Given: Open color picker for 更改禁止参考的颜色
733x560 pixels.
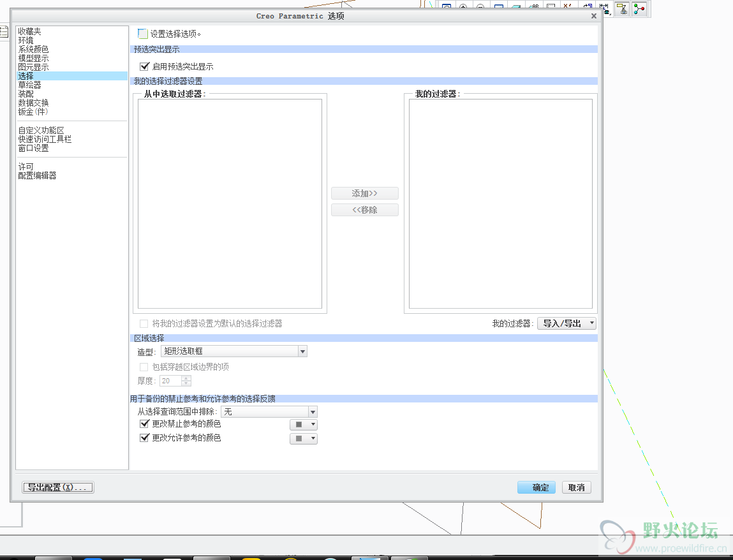Looking at the screenshot, I should [304, 424].
